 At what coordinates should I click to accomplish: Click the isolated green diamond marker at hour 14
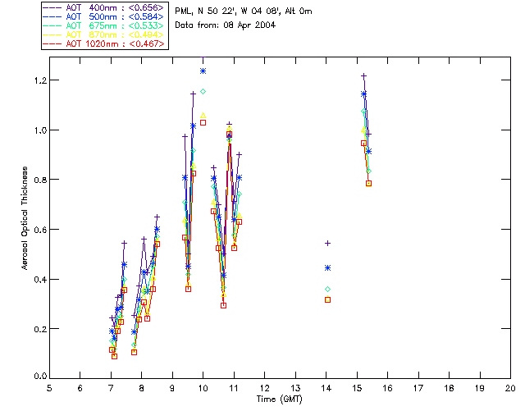pyautogui.click(x=328, y=289)
